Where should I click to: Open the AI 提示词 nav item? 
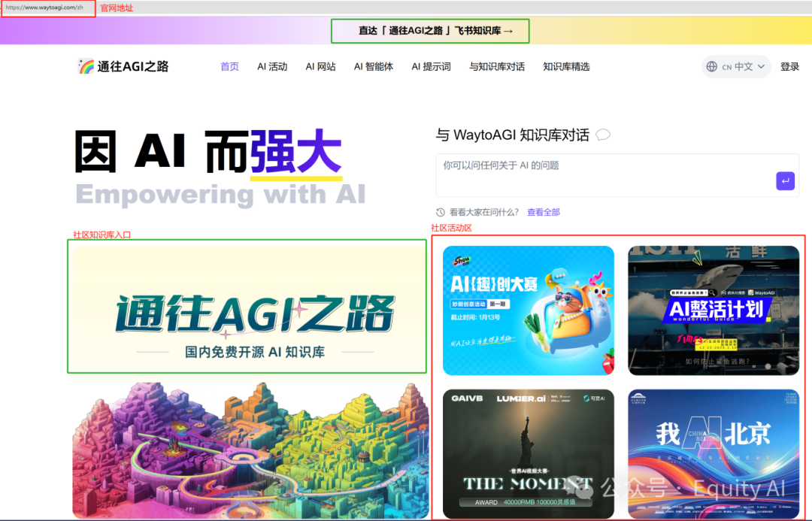431,67
